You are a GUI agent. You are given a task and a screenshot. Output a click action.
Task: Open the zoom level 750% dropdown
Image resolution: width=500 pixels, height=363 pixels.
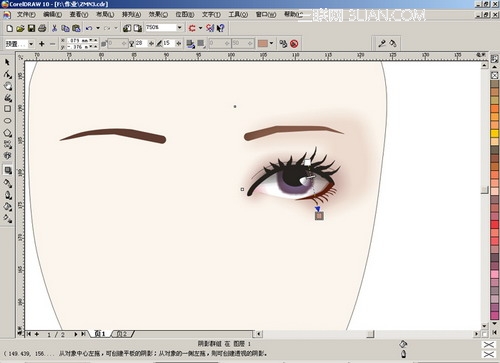(180, 28)
